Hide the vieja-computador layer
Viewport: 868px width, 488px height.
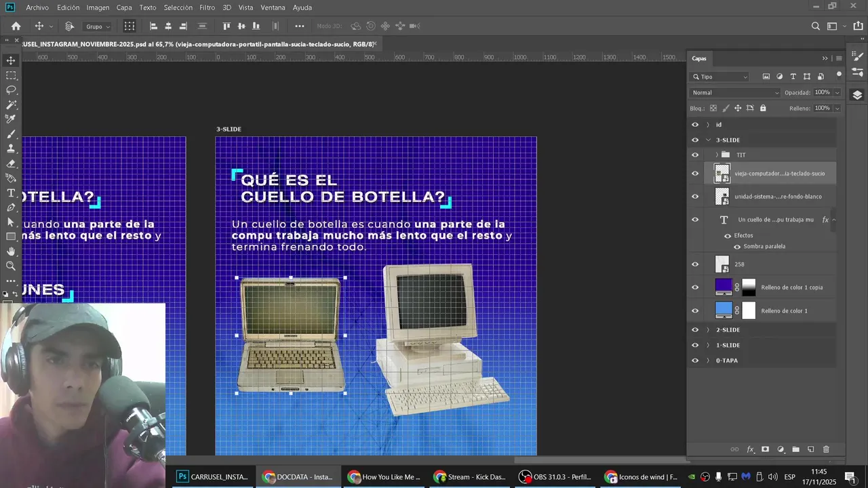[x=694, y=174]
